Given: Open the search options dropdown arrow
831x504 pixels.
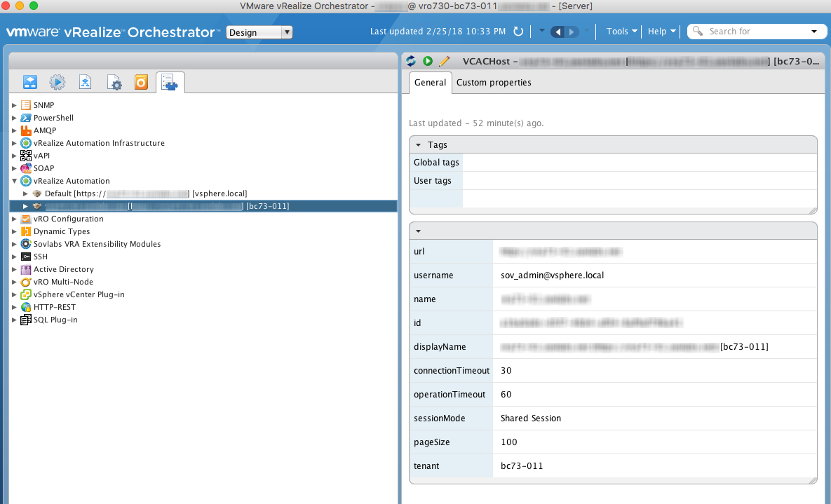Looking at the screenshot, I should [814, 32].
